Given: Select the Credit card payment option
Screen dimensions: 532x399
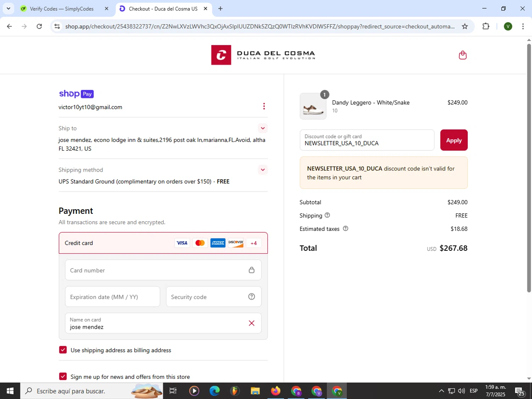Looking at the screenshot, I should [x=163, y=243].
